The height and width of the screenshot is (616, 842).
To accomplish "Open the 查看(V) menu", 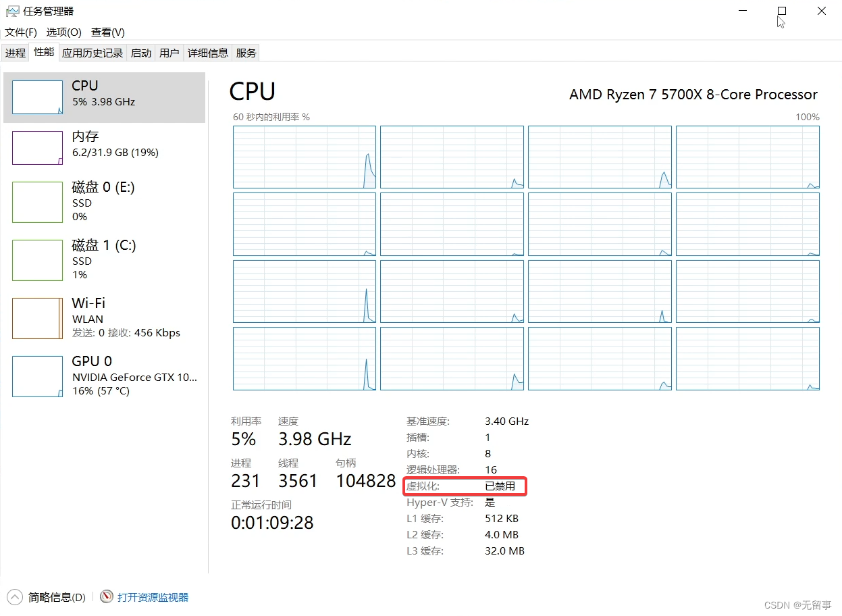I will (x=107, y=32).
